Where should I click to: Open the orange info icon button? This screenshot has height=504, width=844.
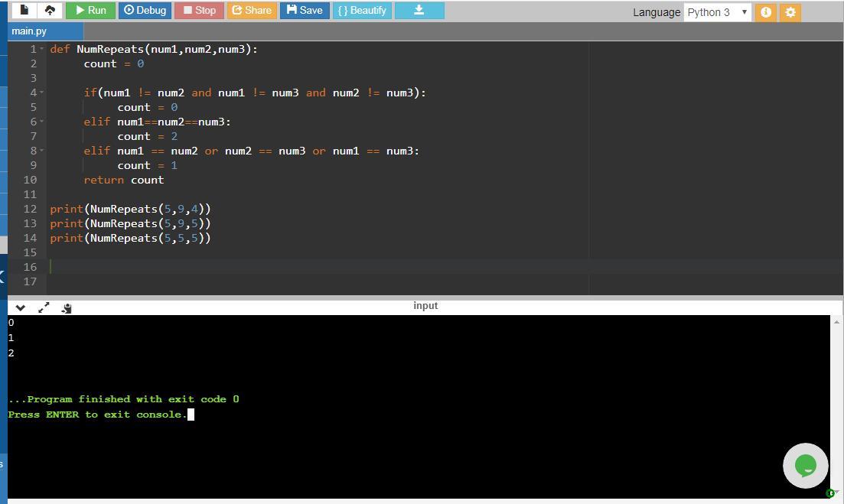[x=765, y=12]
